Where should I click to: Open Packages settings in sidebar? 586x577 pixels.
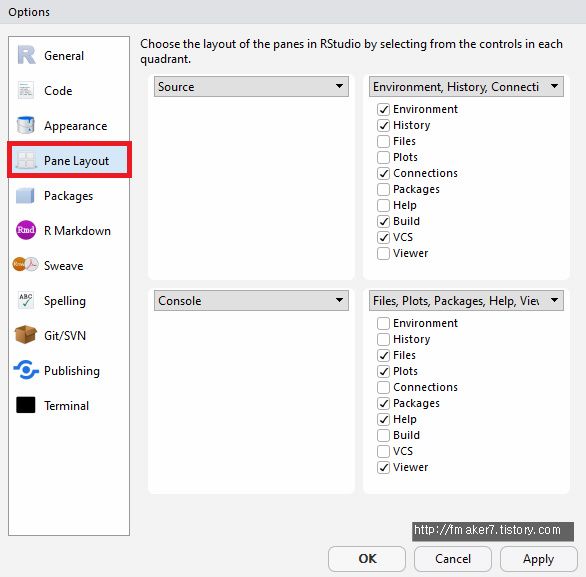[x=69, y=196]
